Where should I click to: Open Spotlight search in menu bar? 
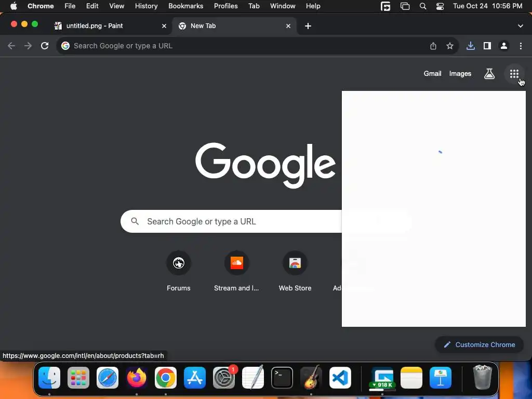pyautogui.click(x=423, y=6)
